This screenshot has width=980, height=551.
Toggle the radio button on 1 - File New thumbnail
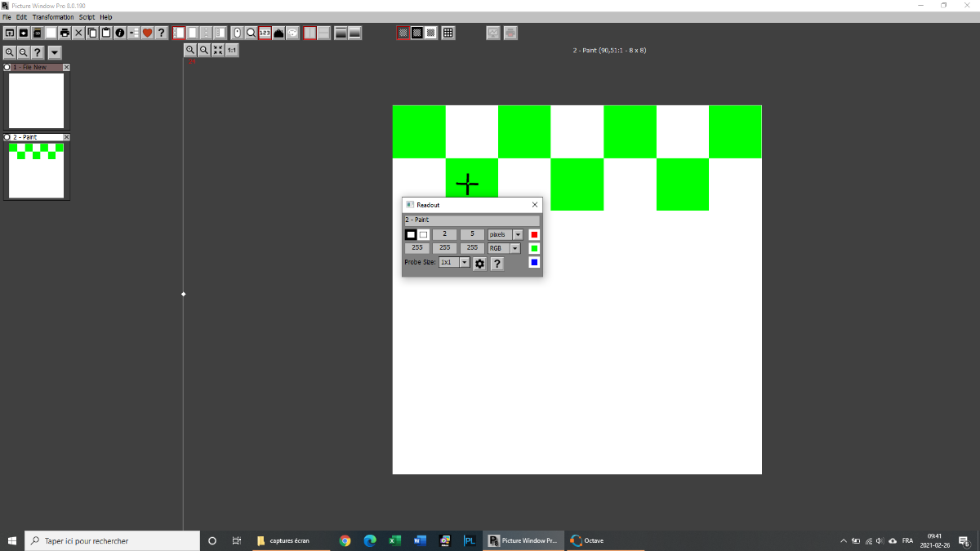coord(7,67)
